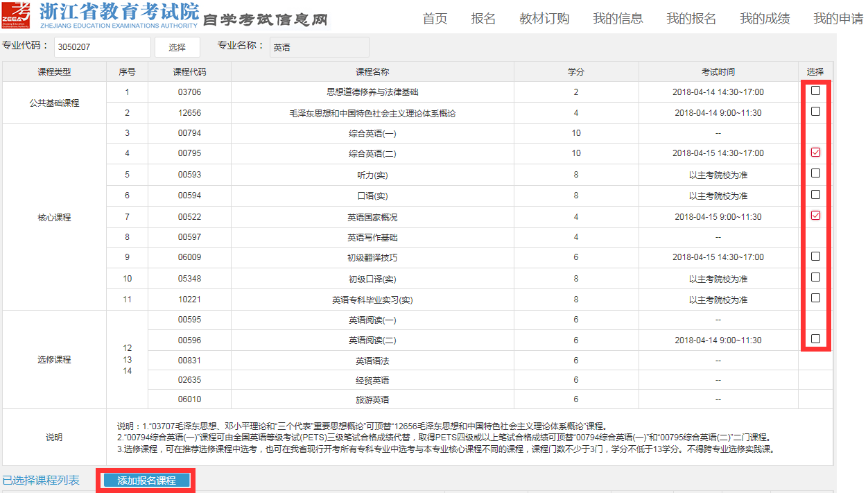Open 我的申请 in the navigation bar
868x493 pixels.
[x=839, y=19]
